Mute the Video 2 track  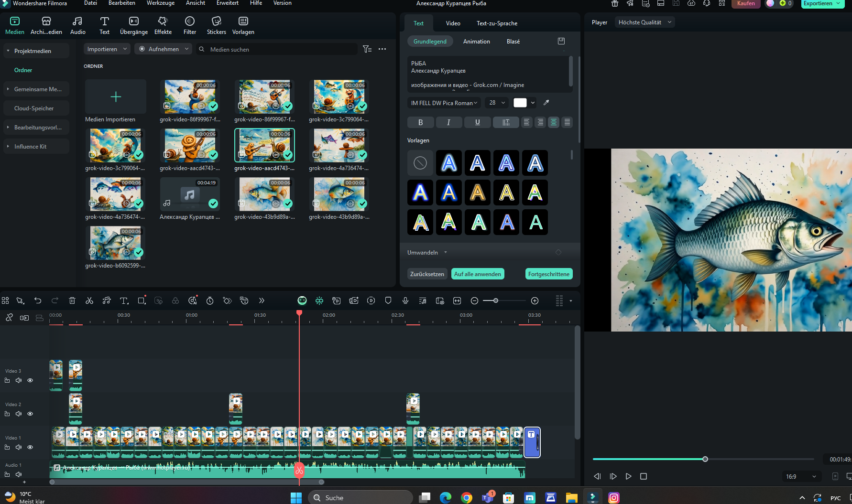(x=19, y=414)
